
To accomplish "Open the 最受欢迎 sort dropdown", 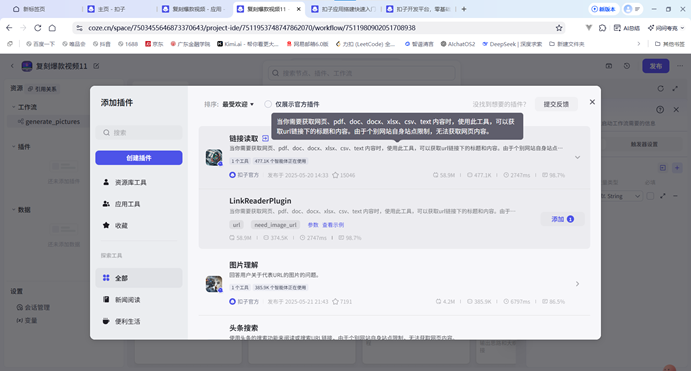I will (238, 104).
